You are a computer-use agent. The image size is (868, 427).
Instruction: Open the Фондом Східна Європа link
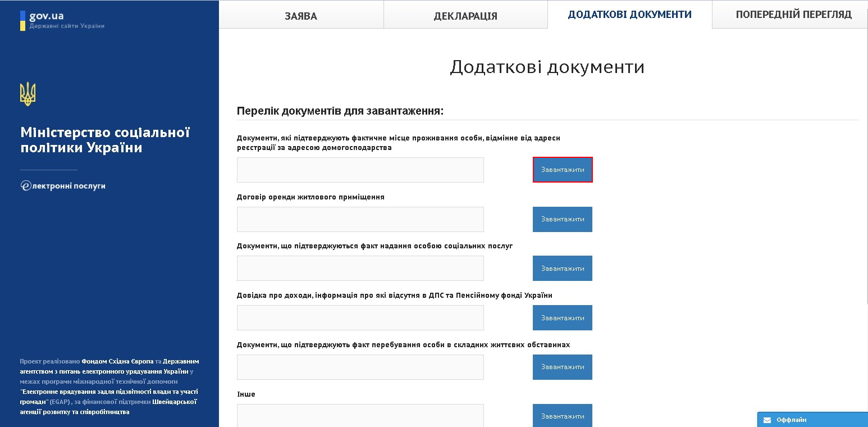coord(117,361)
